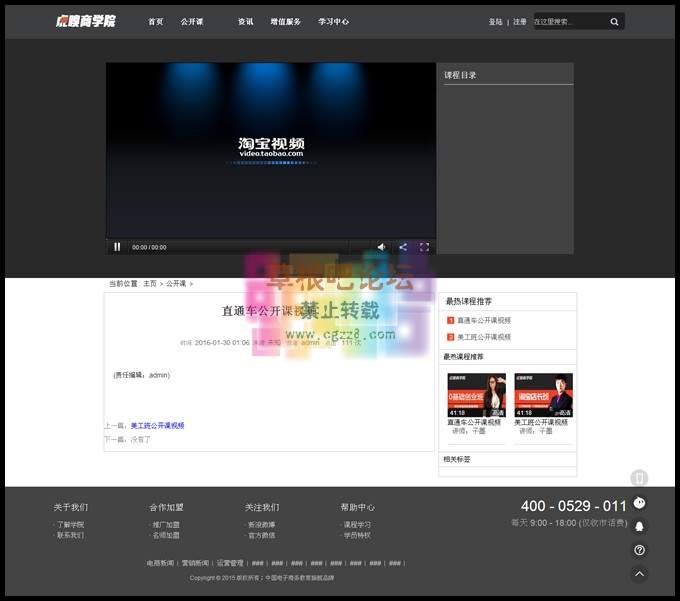Image resolution: width=680 pixels, height=601 pixels.
Task: Click footer link 电商新闻
Action: (160, 563)
